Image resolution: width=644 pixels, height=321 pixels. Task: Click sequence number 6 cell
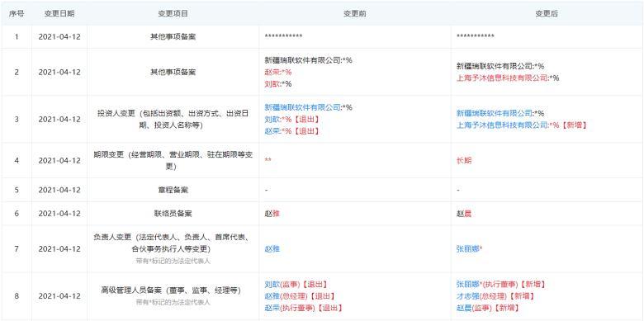(17, 214)
